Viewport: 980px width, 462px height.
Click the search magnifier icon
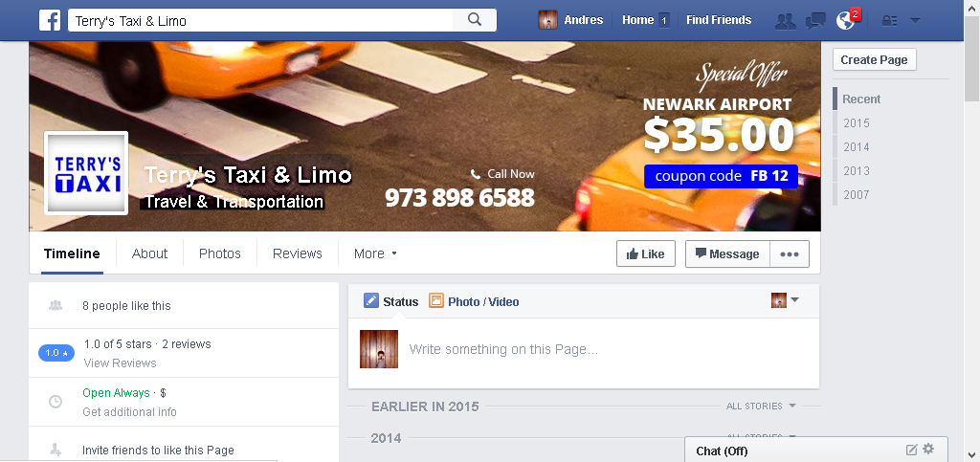click(x=475, y=20)
